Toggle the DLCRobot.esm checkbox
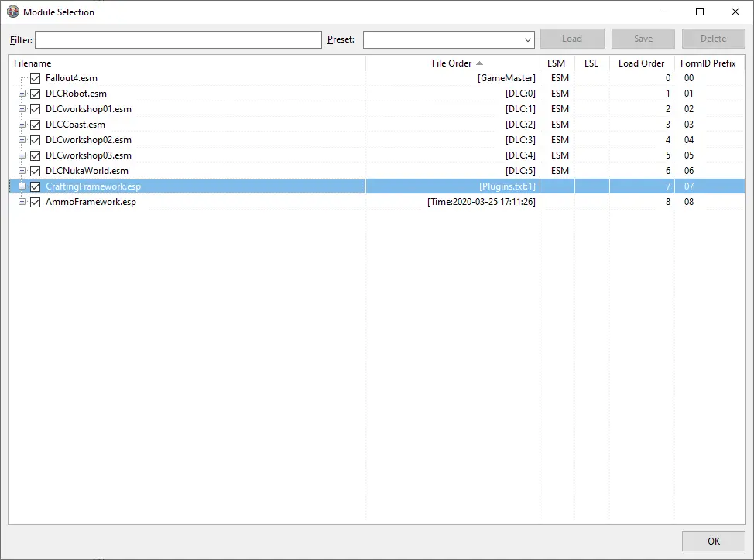This screenshot has width=754, height=560. pos(35,94)
